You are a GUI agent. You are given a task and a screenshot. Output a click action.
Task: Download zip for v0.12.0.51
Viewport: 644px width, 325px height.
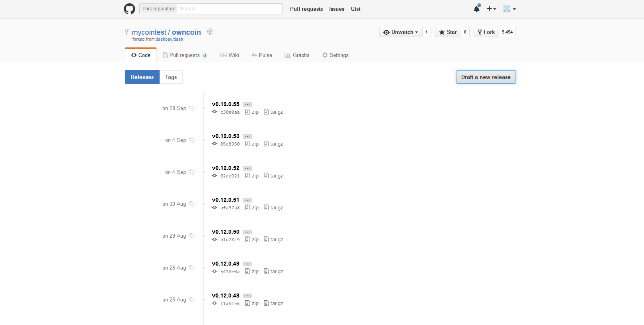coord(252,208)
